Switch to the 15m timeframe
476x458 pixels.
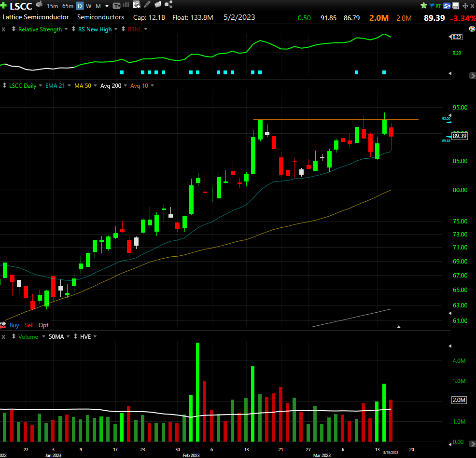(x=53, y=6)
